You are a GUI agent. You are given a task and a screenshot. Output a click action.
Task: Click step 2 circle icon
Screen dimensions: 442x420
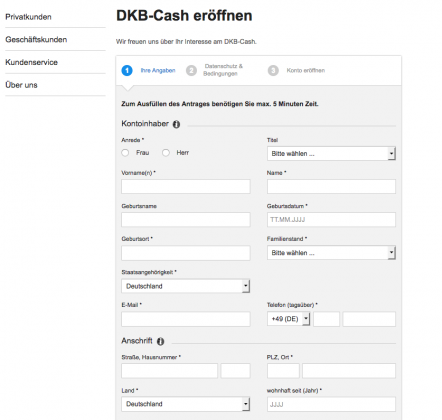coord(191,70)
